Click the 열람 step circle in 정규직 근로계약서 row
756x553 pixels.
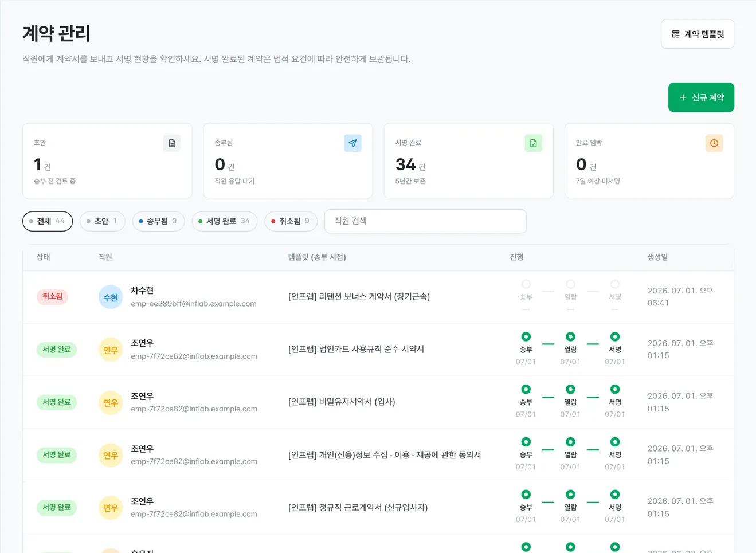[x=570, y=495]
